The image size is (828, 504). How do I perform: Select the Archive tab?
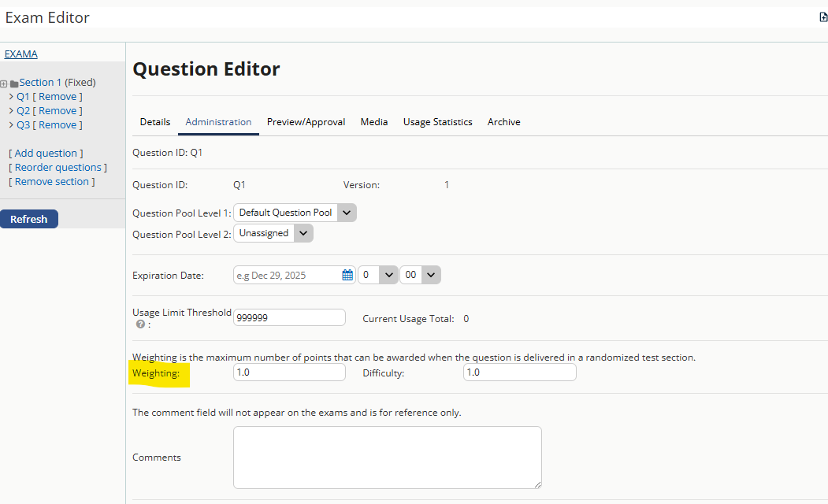point(503,122)
